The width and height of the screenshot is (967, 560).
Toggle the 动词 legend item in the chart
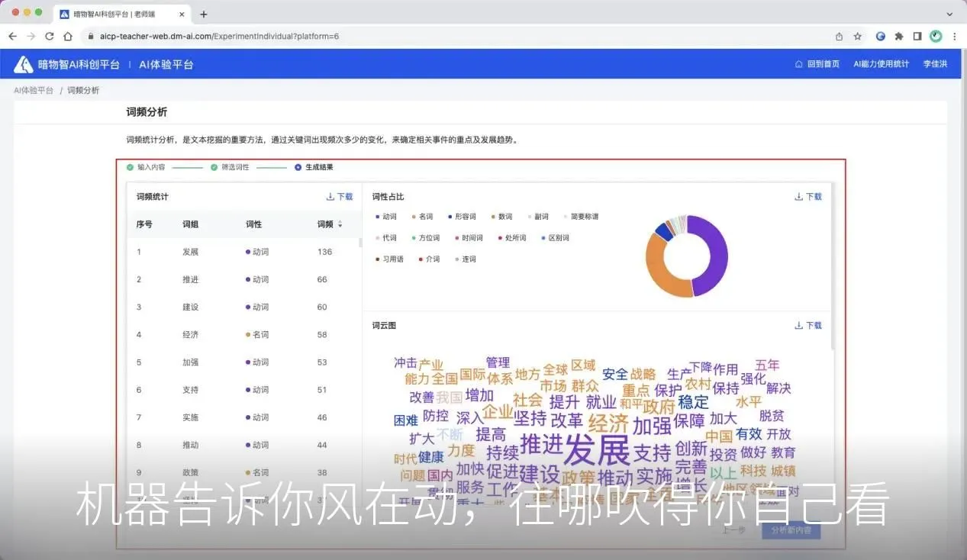click(386, 217)
